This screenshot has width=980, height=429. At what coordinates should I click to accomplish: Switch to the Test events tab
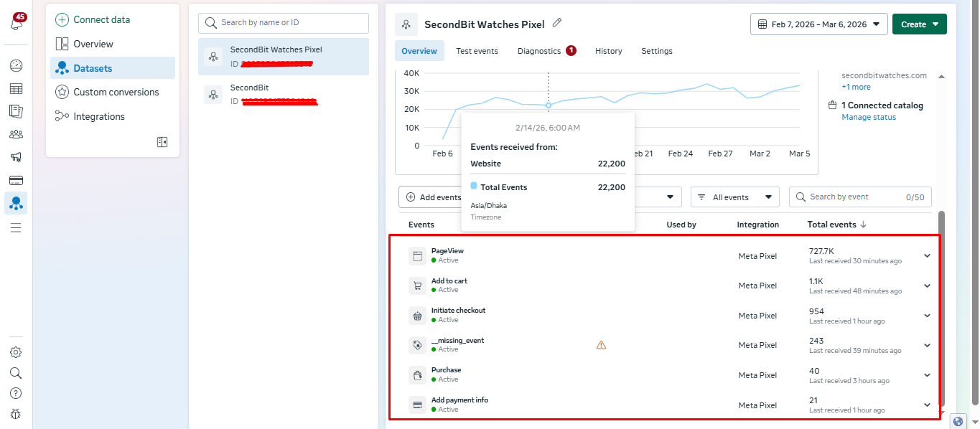click(477, 51)
